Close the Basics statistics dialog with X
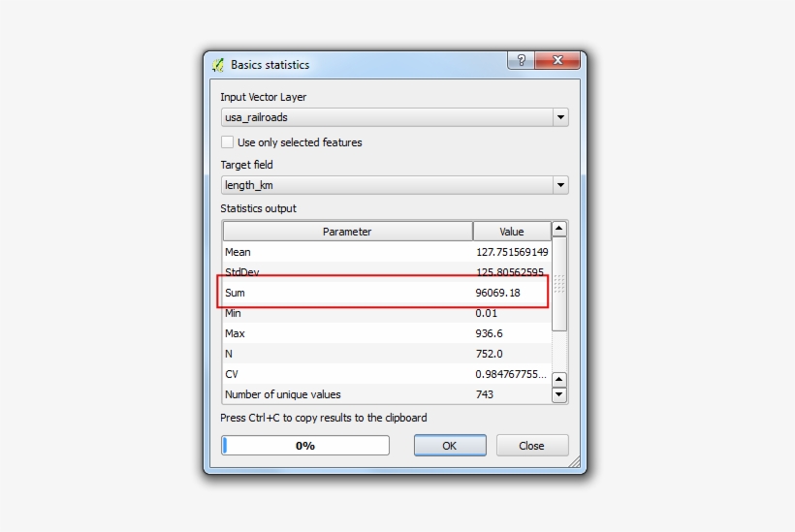 point(557,60)
